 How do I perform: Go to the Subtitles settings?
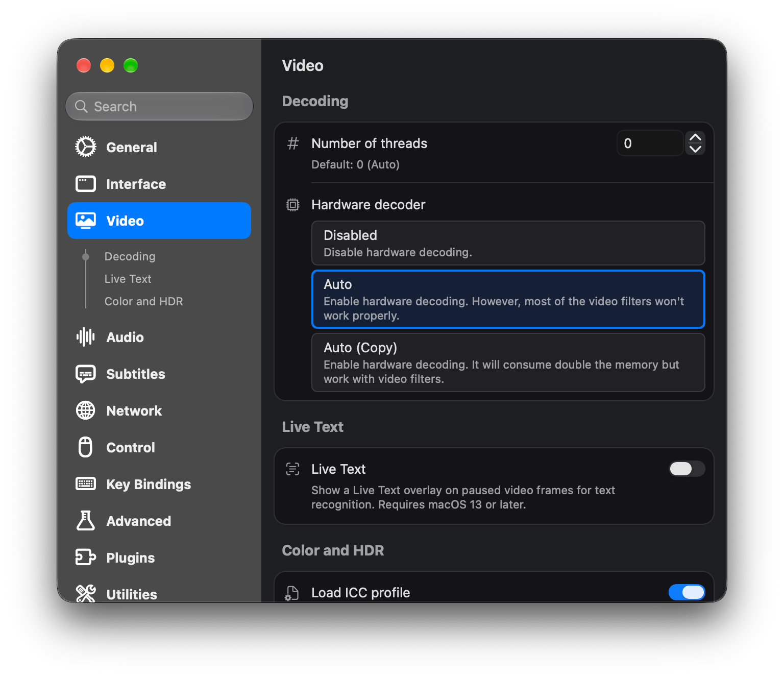pyautogui.click(x=159, y=374)
